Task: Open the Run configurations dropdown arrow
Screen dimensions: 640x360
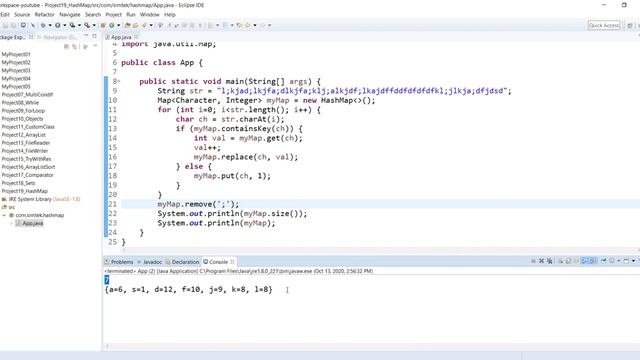Action: [x=64, y=25]
